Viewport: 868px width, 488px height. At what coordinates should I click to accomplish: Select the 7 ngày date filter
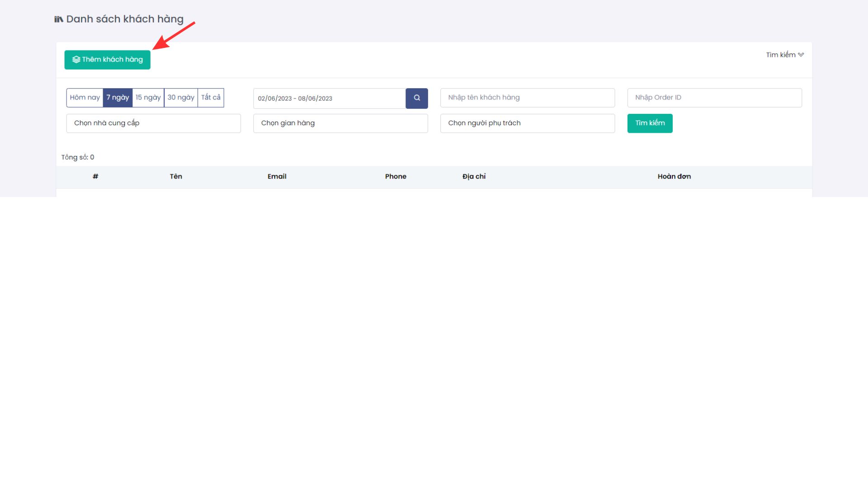pyautogui.click(x=118, y=98)
